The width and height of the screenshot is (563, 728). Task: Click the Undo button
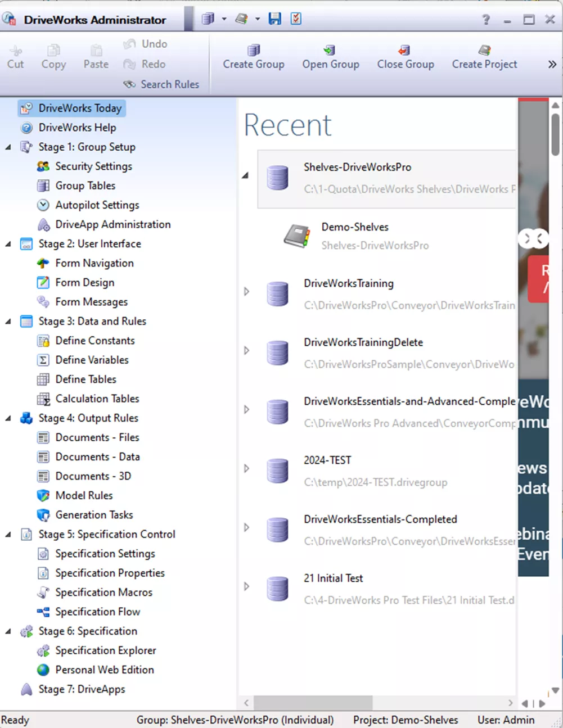click(146, 44)
